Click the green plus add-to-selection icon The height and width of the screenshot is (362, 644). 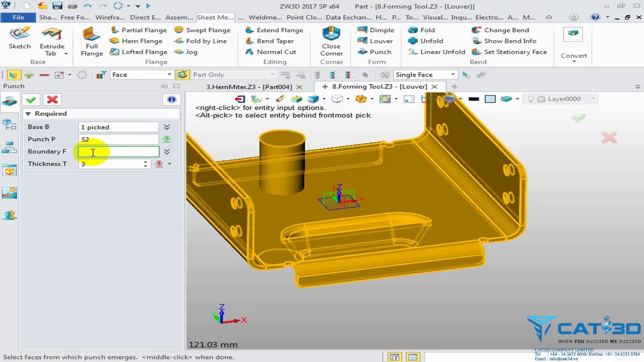click(x=29, y=75)
